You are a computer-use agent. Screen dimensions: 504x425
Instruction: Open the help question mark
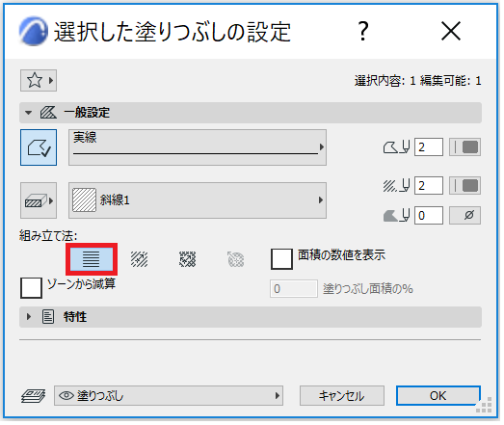[x=363, y=31]
